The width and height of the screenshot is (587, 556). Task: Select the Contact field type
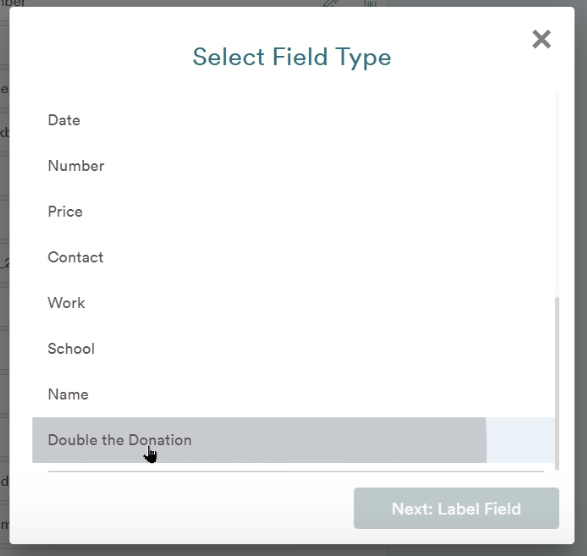pos(294,257)
